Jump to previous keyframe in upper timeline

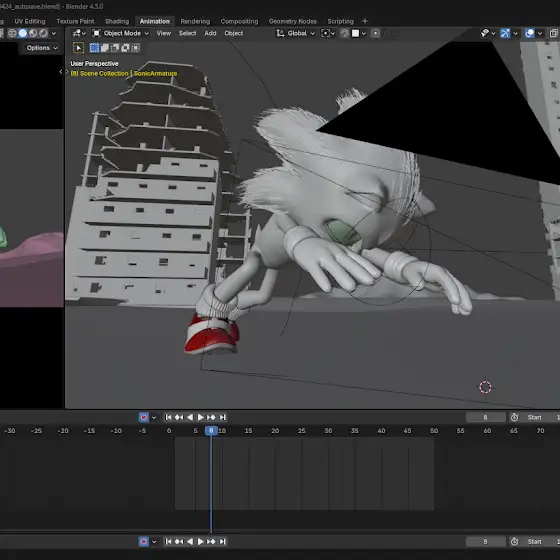(x=179, y=417)
